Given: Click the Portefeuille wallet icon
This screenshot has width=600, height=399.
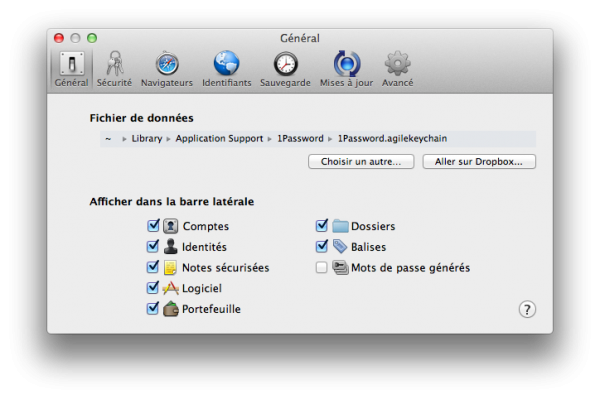Looking at the screenshot, I should [171, 309].
